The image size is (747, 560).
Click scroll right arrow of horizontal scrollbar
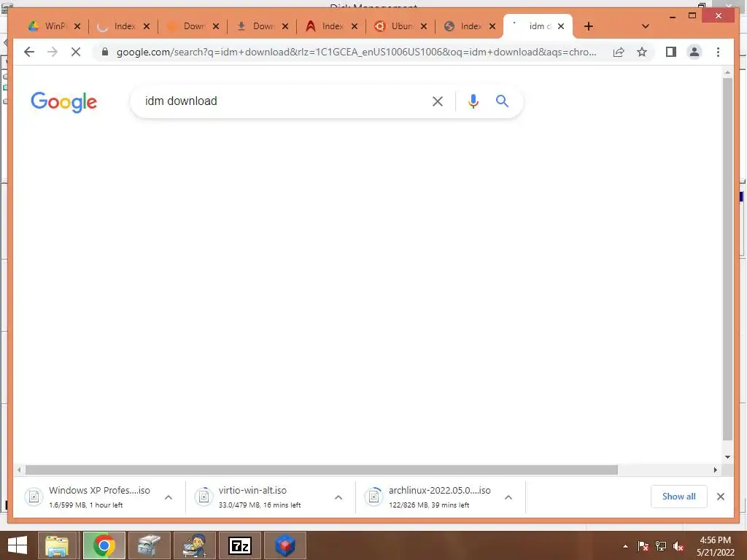pos(715,470)
